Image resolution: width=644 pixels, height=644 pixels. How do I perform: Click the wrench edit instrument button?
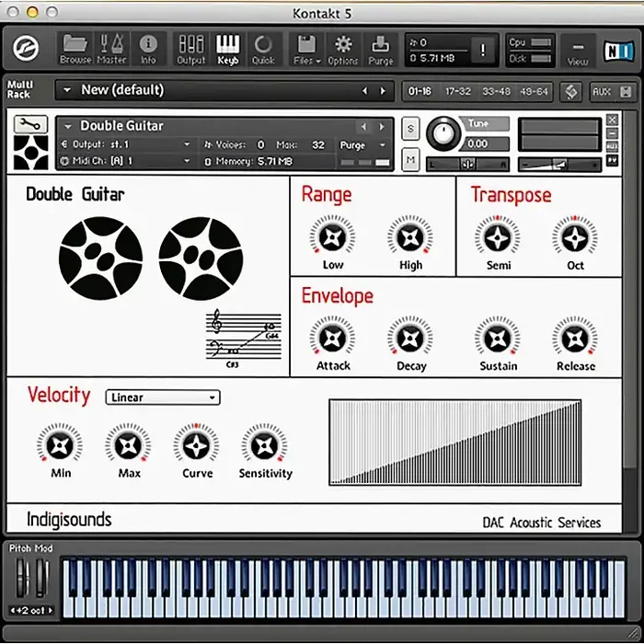30,123
